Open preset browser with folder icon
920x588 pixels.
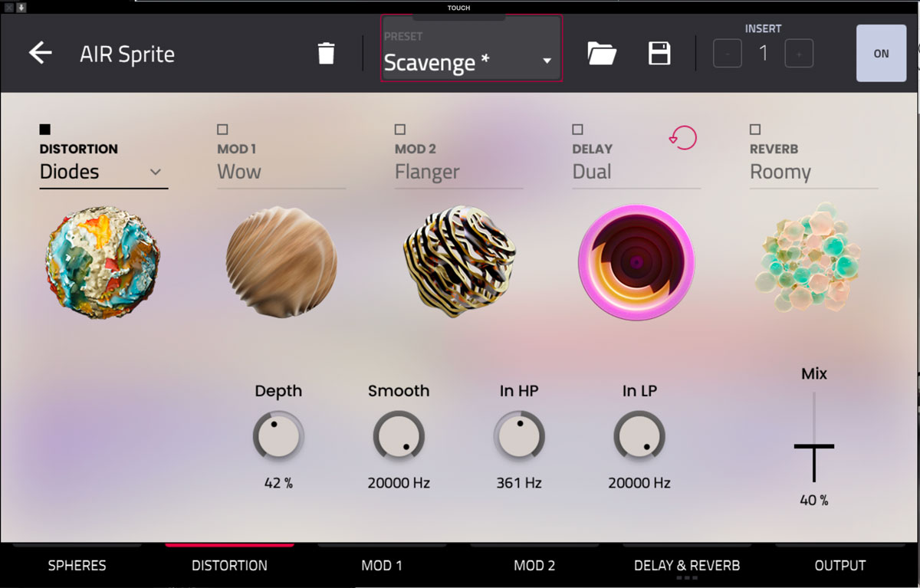[602, 54]
